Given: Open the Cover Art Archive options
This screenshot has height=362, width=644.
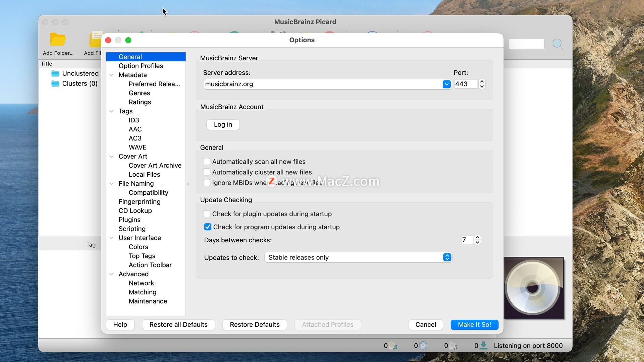Looking at the screenshot, I should tap(155, 166).
